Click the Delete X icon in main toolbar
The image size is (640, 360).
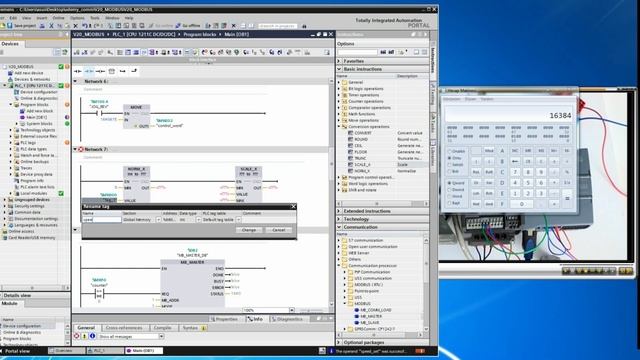pyautogui.click(x=76, y=26)
